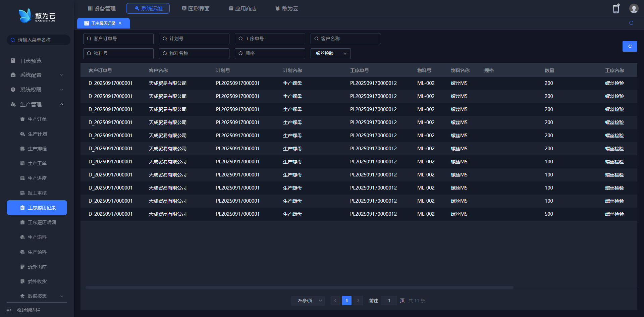This screenshot has height=317, width=644.
Task: Go to 生产退料 sidebar item
Action: pos(37,237)
